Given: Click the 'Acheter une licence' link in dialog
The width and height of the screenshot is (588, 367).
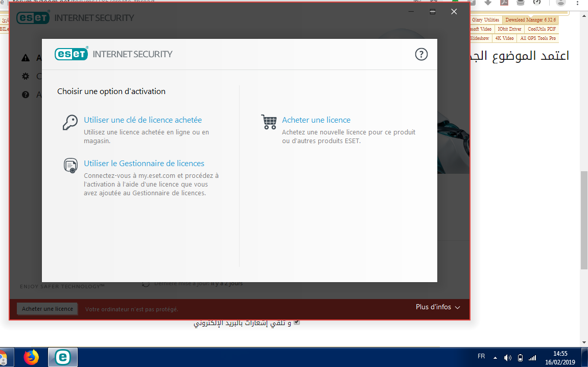Looking at the screenshot, I should pyautogui.click(x=316, y=120).
